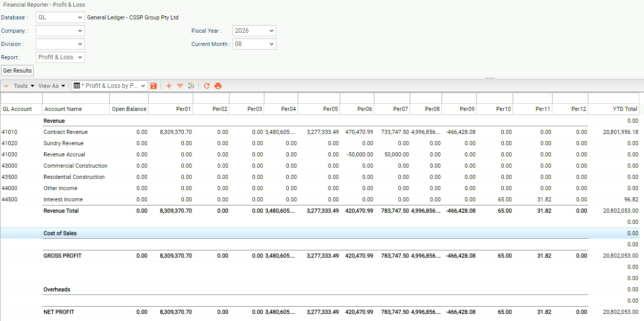Click Interest Income Per10 value 65.00
Viewport: 644px width, 321px height.
click(x=505, y=199)
